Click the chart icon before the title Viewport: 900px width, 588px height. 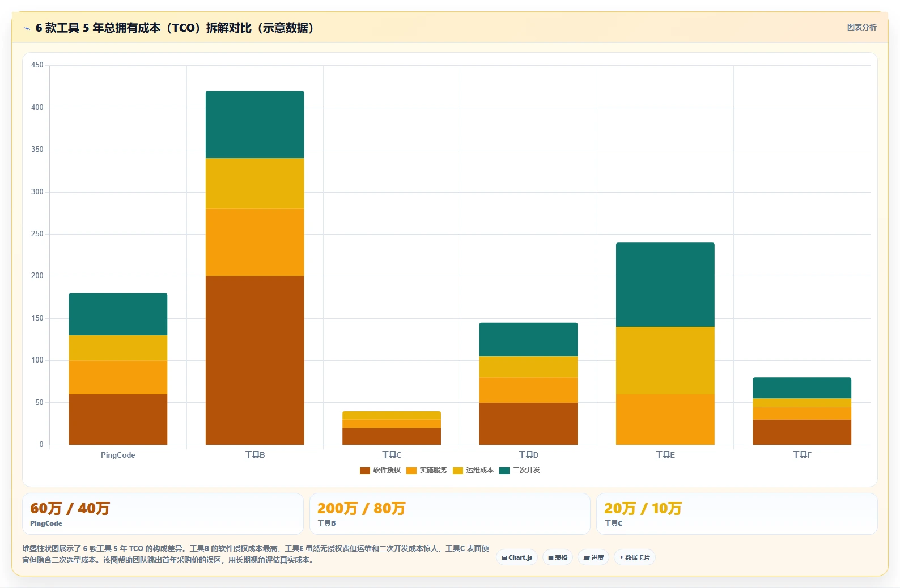click(x=27, y=28)
